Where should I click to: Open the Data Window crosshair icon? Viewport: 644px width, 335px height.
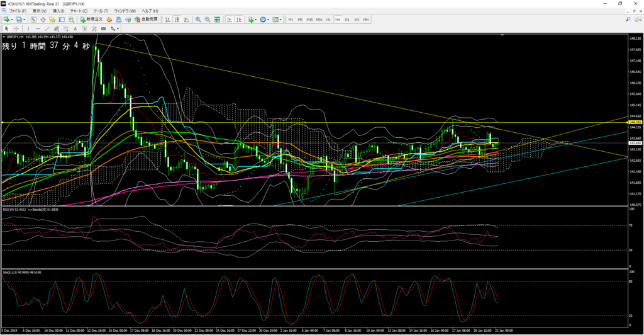pos(43,20)
